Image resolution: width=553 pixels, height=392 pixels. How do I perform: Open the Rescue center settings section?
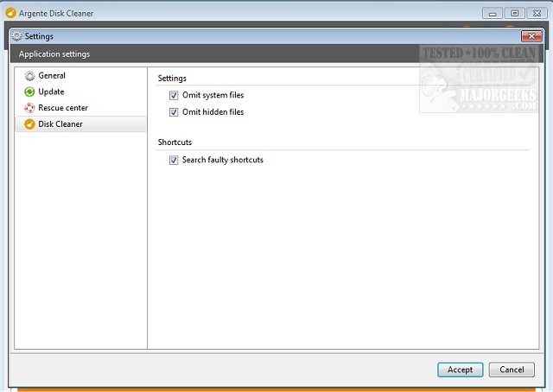tap(80, 108)
